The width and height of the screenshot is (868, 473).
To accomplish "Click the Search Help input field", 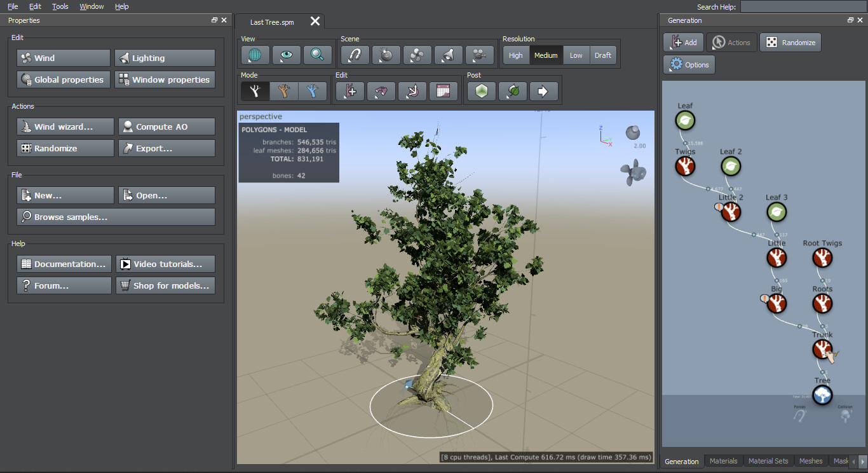I will click(x=803, y=6).
